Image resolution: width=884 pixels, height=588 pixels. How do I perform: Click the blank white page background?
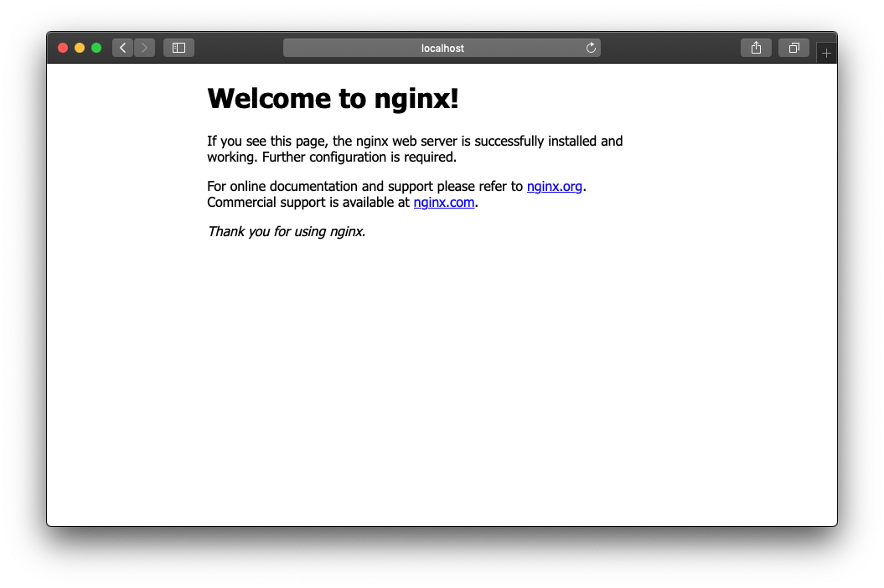point(442,377)
